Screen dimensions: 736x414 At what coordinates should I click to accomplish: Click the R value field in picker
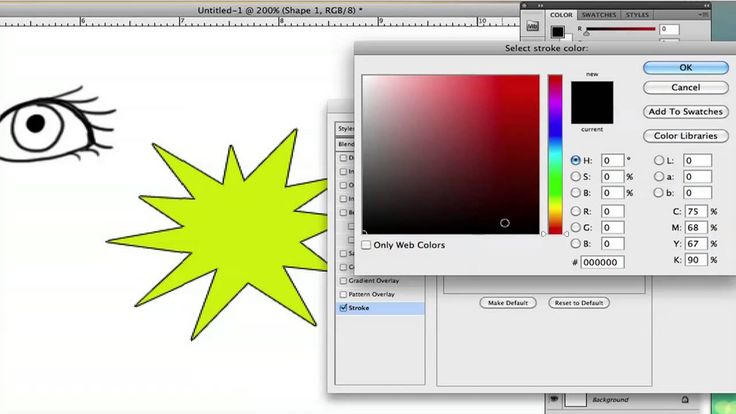tap(613, 211)
